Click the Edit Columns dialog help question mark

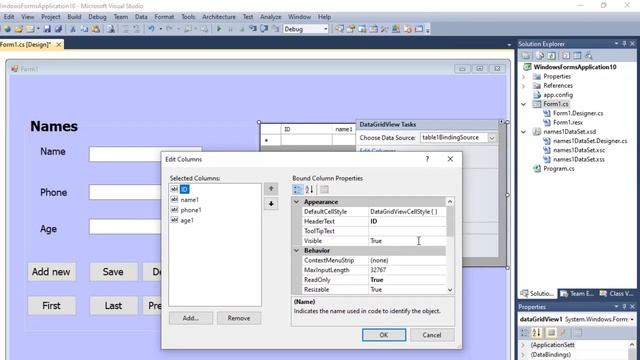coord(427,159)
